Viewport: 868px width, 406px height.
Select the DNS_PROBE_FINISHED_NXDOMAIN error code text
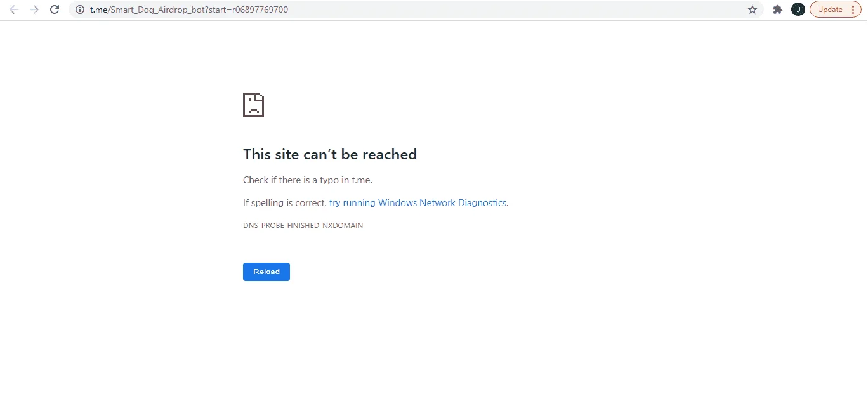pos(303,225)
